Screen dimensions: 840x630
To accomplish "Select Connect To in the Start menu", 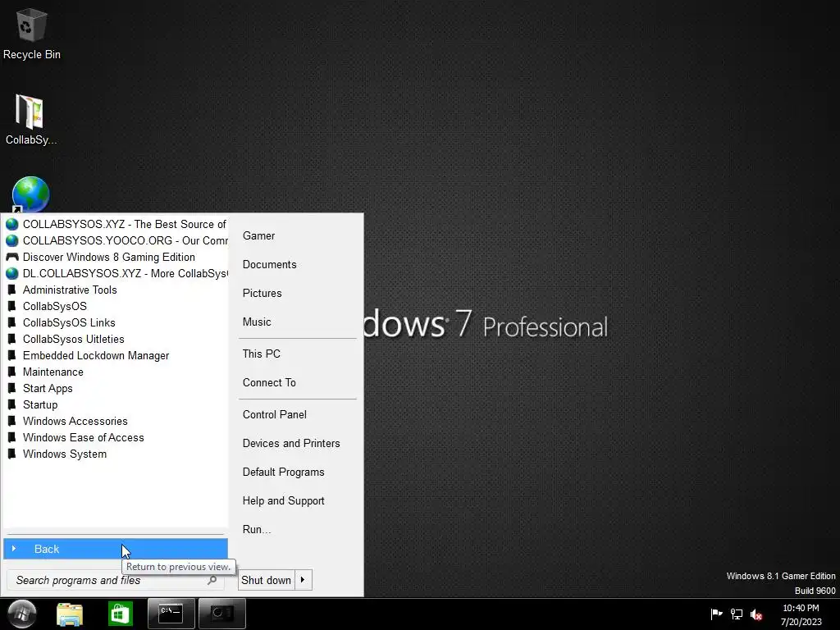I will (297, 382).
